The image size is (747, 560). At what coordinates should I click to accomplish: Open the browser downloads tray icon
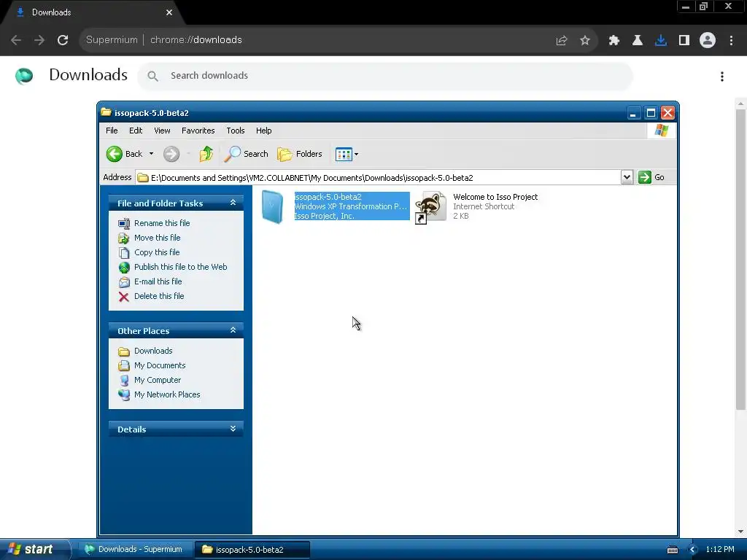pos(661,41)
